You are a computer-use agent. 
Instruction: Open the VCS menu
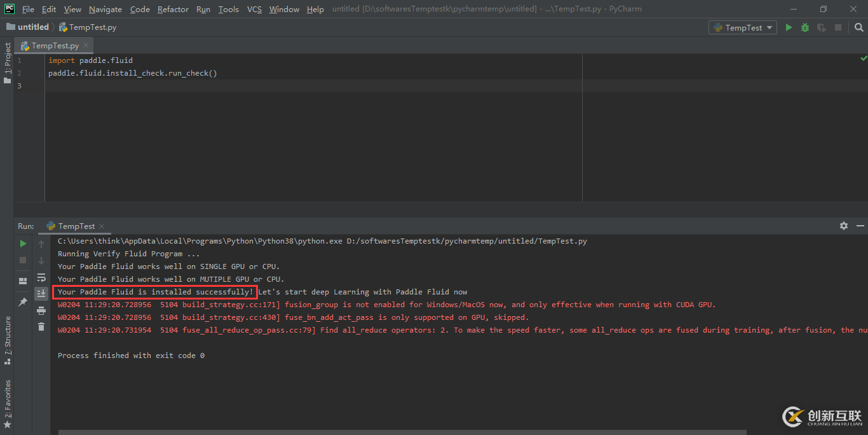click(254, 9)
